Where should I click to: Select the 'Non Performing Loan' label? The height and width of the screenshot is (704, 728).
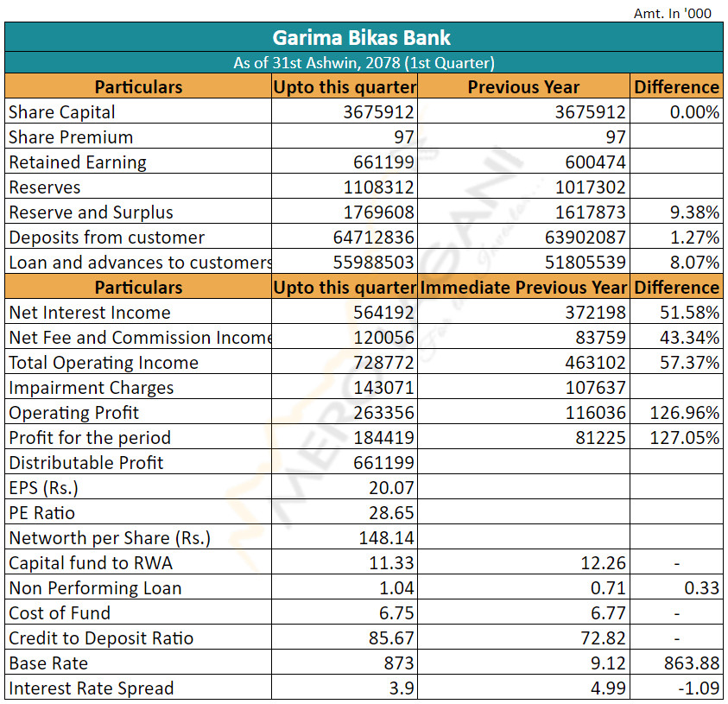tap(95, 588)
